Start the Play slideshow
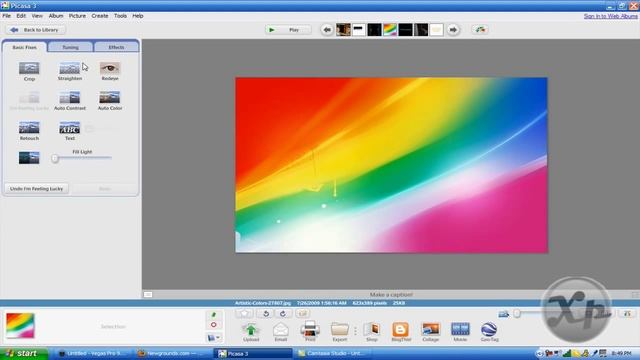This screenshot has height=360, width=640. 288,30
